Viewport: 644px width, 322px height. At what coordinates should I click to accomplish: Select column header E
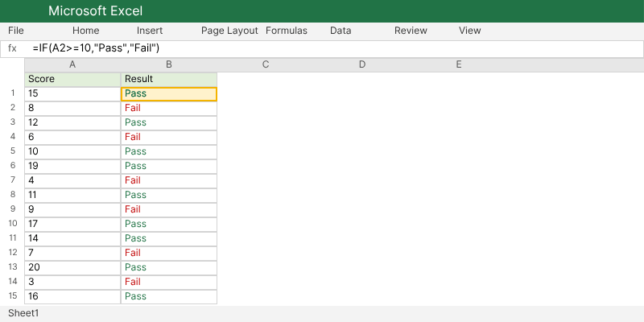click(458, 64)
